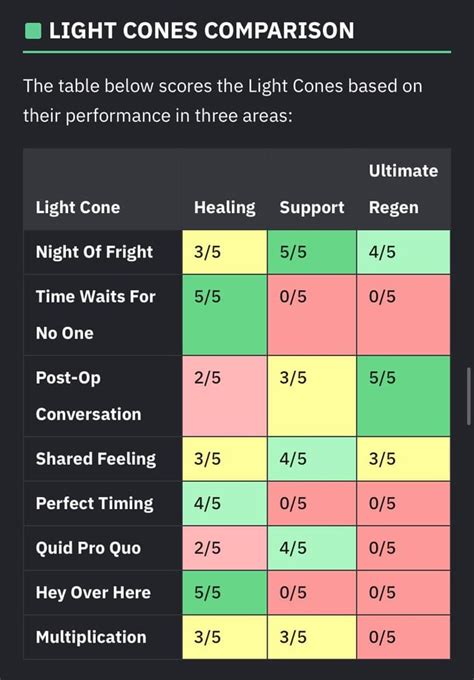Select the Ultimate Regen column header

[403, 189]
